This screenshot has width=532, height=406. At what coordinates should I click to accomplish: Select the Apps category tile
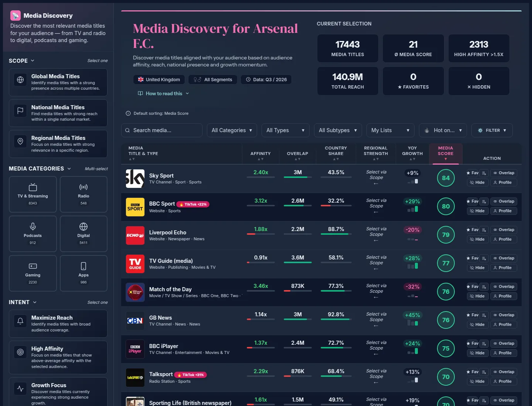(83, 273)
